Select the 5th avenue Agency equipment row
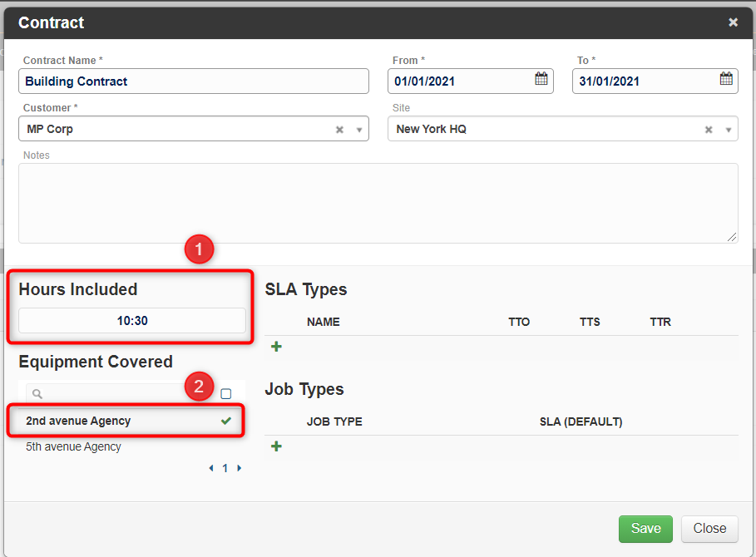This screenshot has width=756, height=557. pos(131,446)
